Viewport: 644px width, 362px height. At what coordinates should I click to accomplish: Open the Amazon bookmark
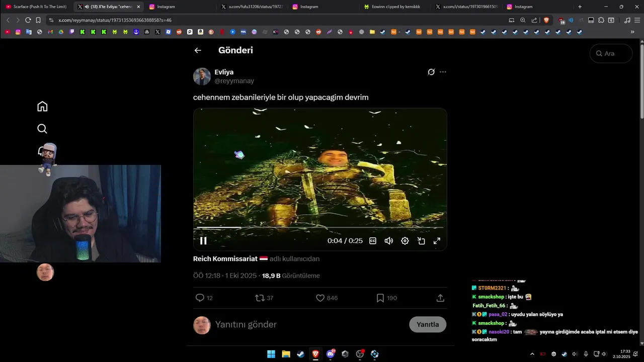pyautogui.click(x=201, y=32)
